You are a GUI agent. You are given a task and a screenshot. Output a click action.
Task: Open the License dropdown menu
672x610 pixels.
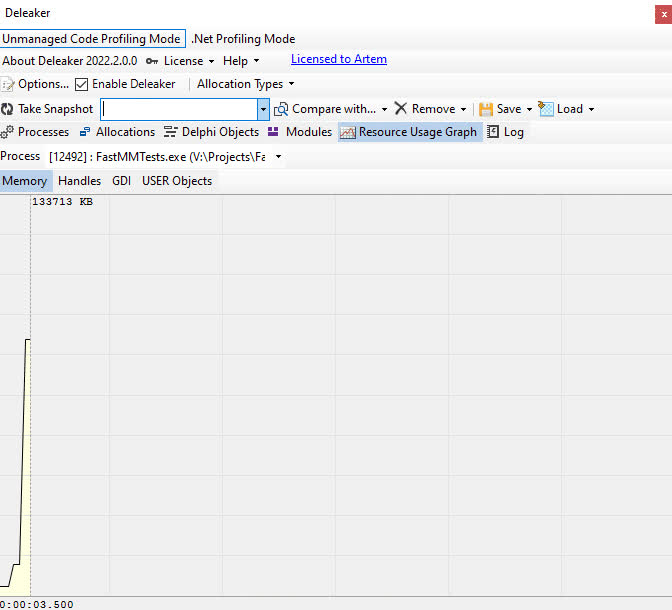point(211,61)
